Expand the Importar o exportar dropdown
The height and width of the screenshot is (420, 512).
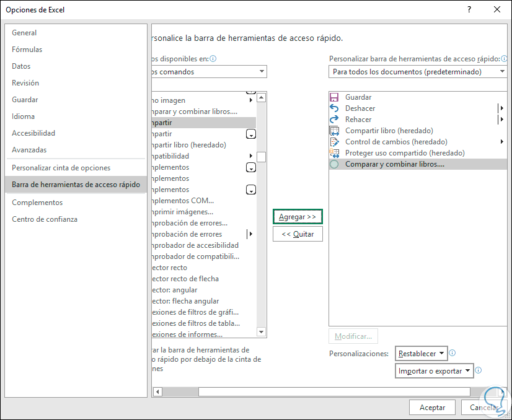tap(434, 371)
